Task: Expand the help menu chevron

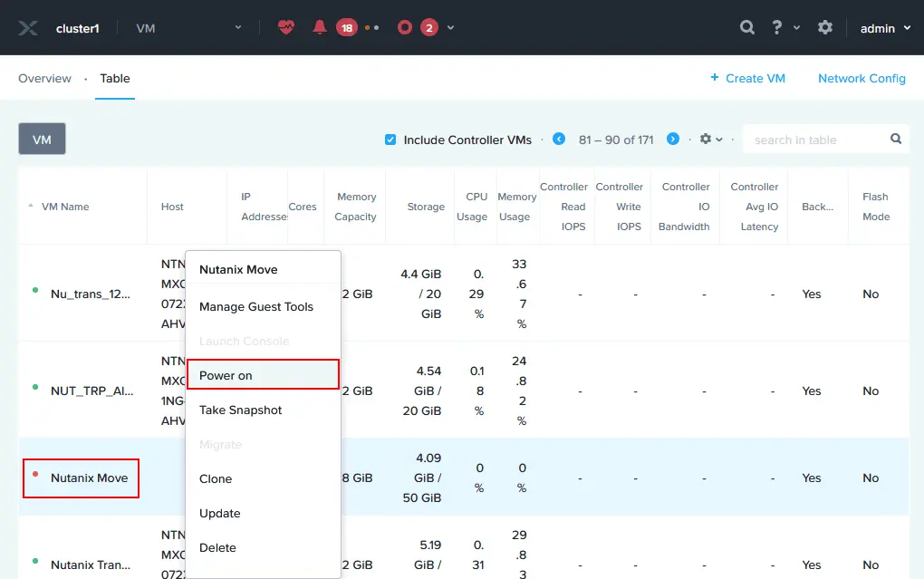Action: click(x=796, y=28)
